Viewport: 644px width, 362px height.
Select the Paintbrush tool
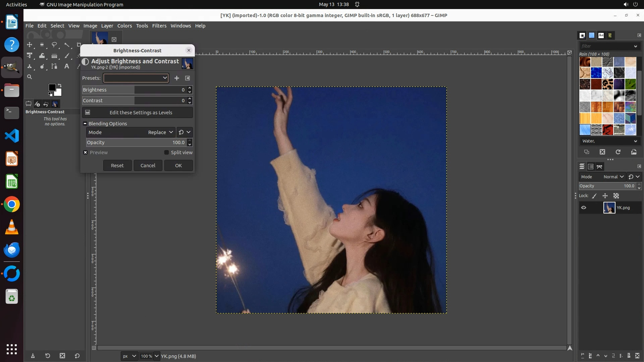[x=67, y=56]
